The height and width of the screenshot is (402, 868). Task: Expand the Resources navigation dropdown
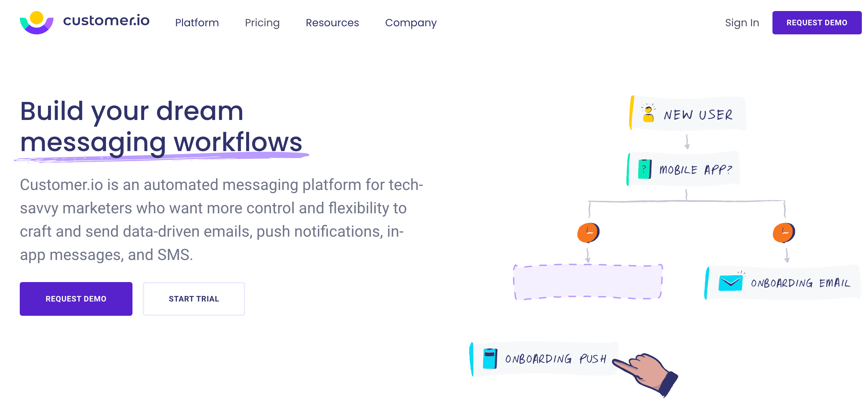pos(333,23)
